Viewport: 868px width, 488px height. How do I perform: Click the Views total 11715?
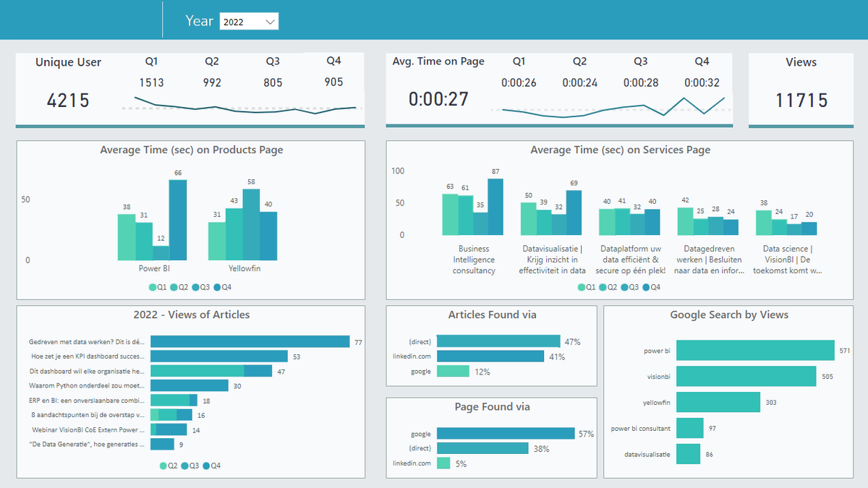click(x=801, y=100)
